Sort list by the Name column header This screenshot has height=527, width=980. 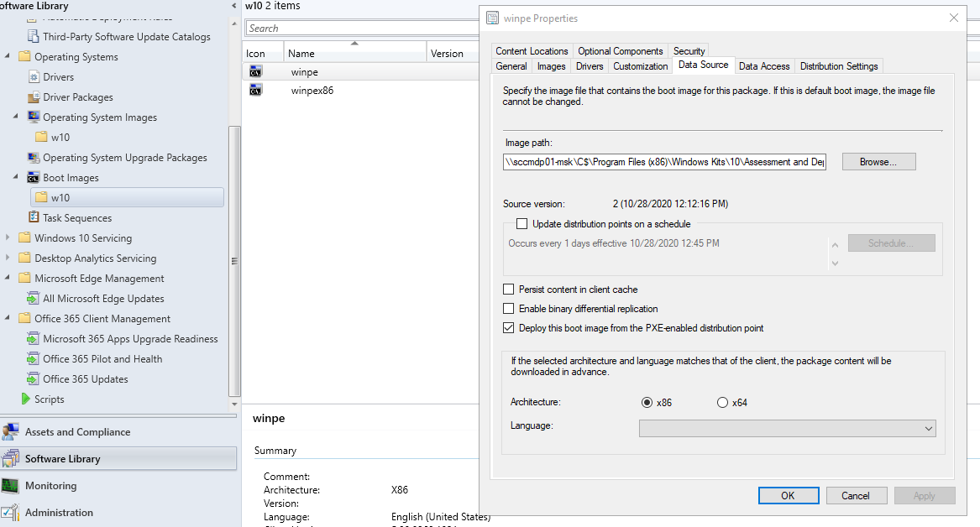coord(355,53)
